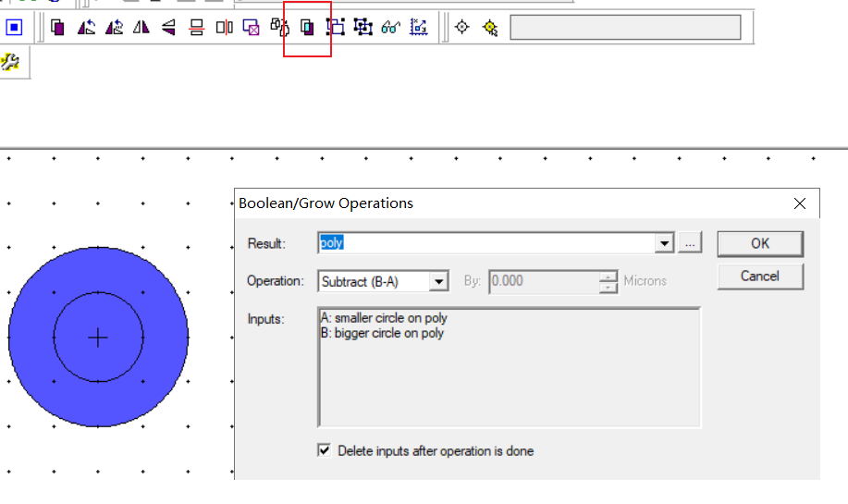Click the Flip Horizontal mirror icon
Screen dimensions: 848x504
click(x=141, y=27)
